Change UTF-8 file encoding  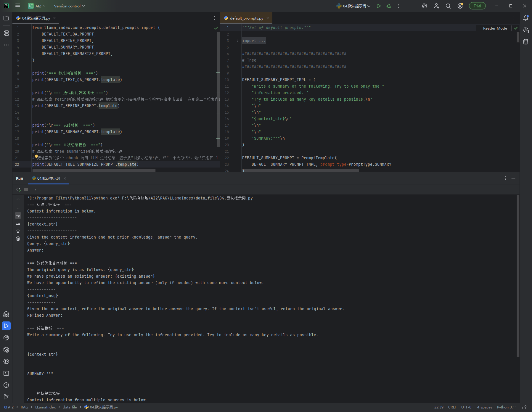point(466,407)
